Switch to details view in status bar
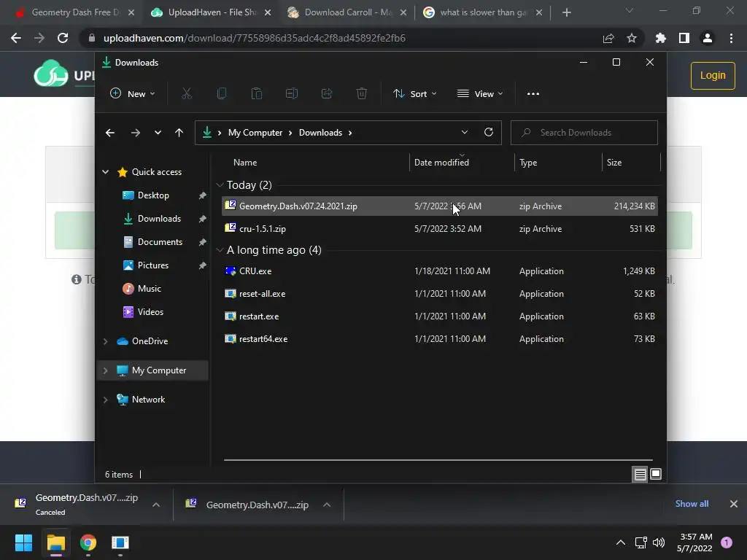Screen dimensions: 747x560 pos(640,474)
